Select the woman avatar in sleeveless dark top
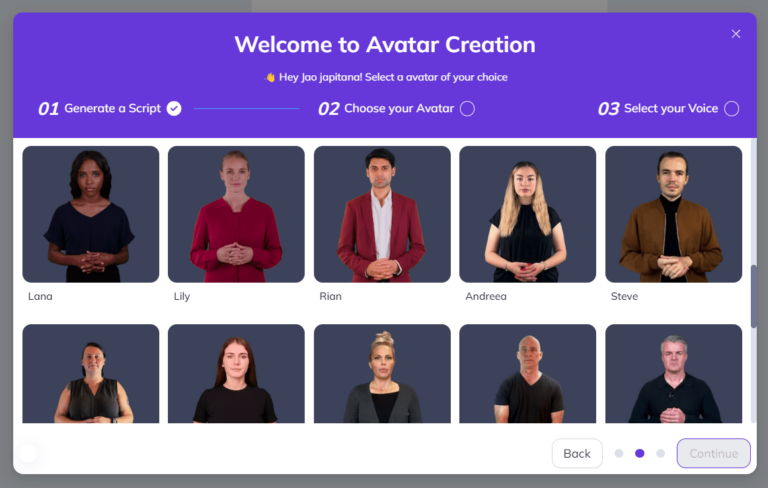768x488 pixels. point(91,373)
